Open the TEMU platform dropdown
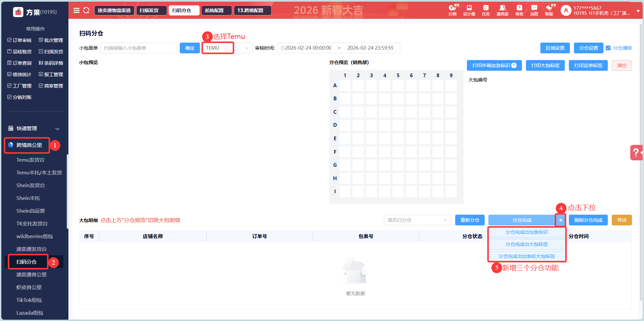The image size is (644, 321). tap(227, 48)
